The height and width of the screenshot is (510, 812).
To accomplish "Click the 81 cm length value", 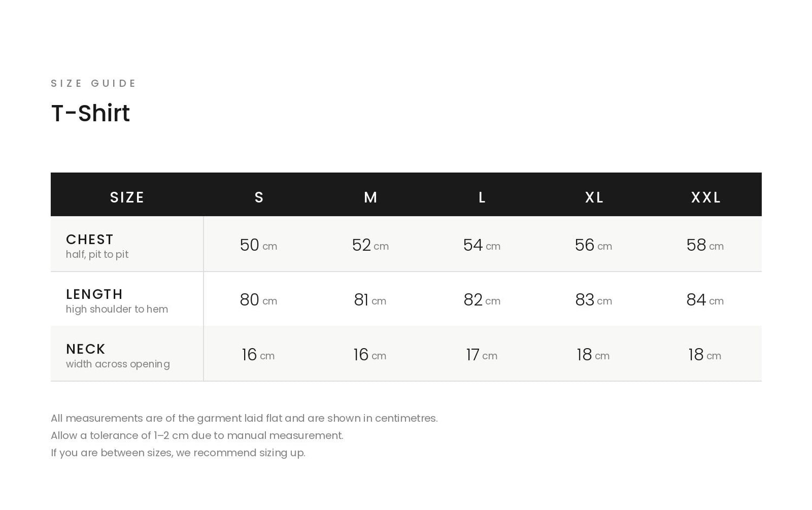I will 370,300.
